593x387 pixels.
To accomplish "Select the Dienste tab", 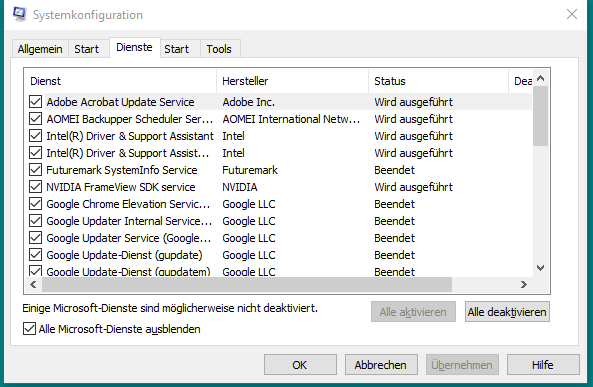I will point(134,48).
